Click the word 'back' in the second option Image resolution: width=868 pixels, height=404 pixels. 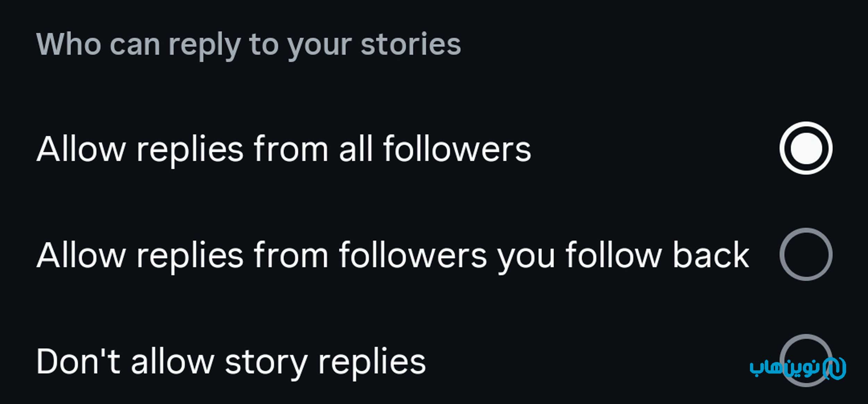[711, 255]
